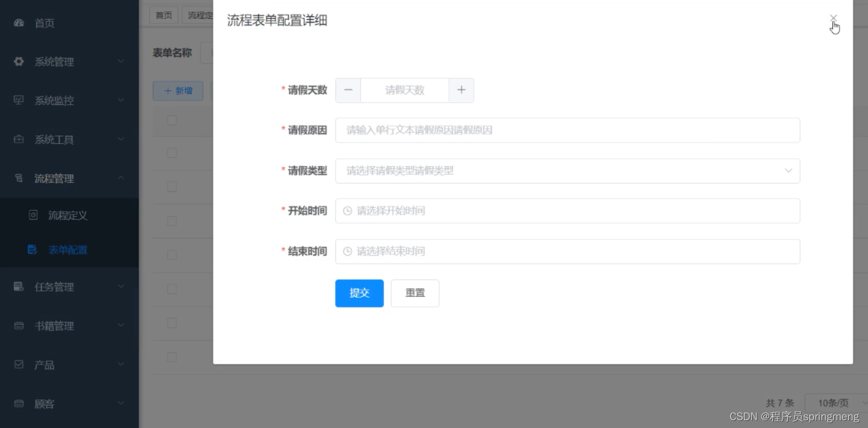The width and height of the screenshot is (868, 428).
Task: Select 流程定义 in the sidebar
Action: (69, 215)
